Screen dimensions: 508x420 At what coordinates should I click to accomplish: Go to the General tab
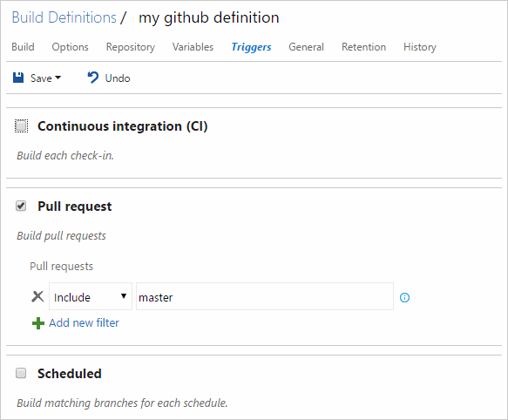[x=306, y=47]
